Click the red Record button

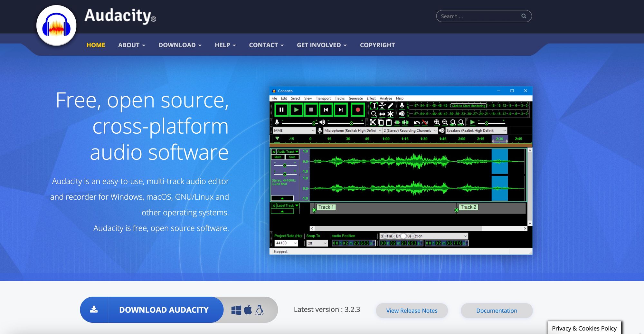pyautogui.click(x=358, y=110)
